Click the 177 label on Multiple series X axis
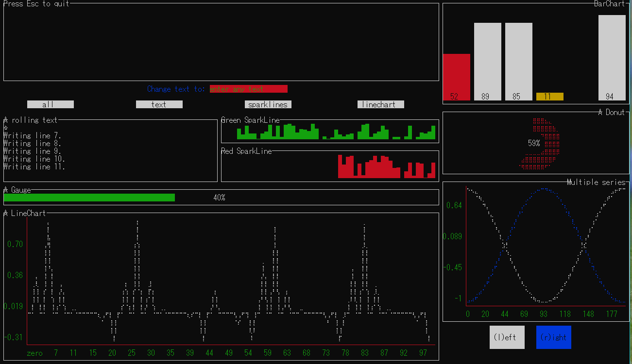632x364 pixels. pos(612,314)
